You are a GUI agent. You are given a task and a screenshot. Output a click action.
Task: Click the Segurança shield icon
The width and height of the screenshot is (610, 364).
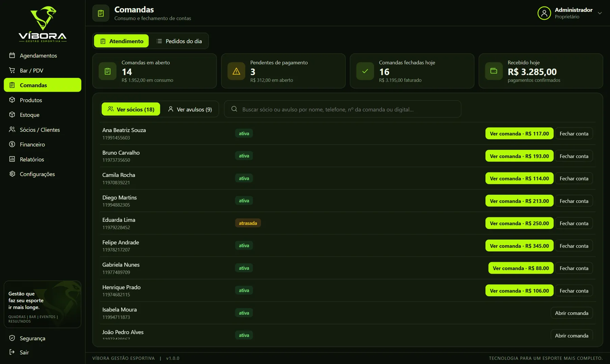[12, 338]
